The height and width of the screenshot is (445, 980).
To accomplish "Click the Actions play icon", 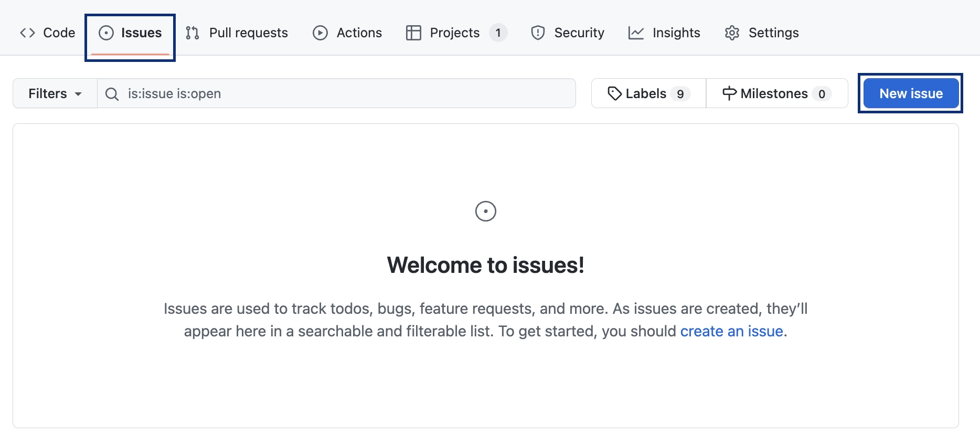I will 320,33.
